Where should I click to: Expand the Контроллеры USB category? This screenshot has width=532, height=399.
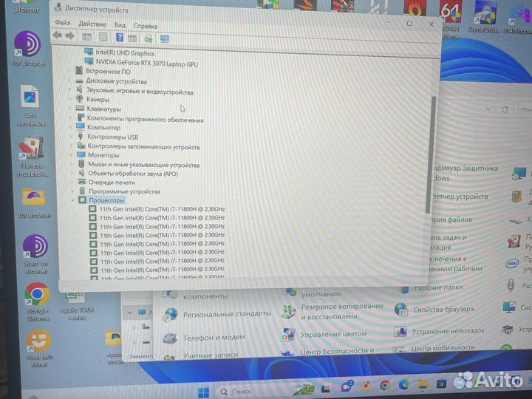(x=71, y=137)
